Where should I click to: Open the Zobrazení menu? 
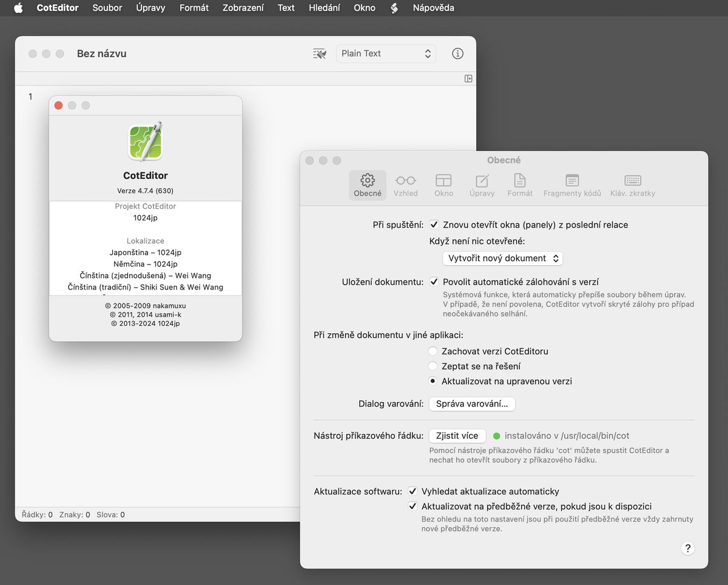(243, 8)
